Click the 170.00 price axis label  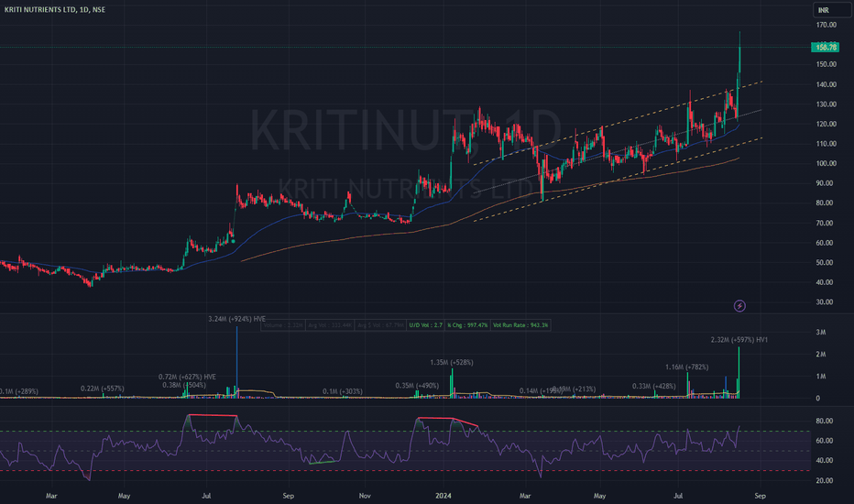[827, 25]
